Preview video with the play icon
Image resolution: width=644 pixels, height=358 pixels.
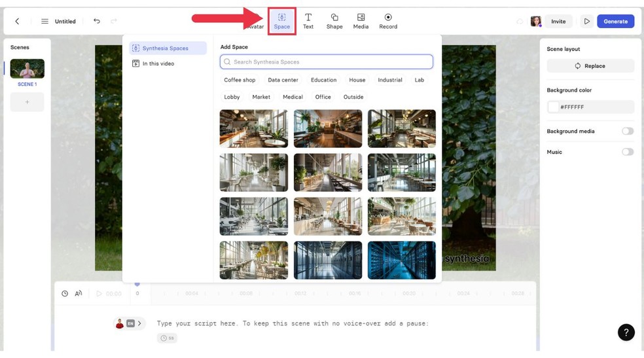point(586,22)
